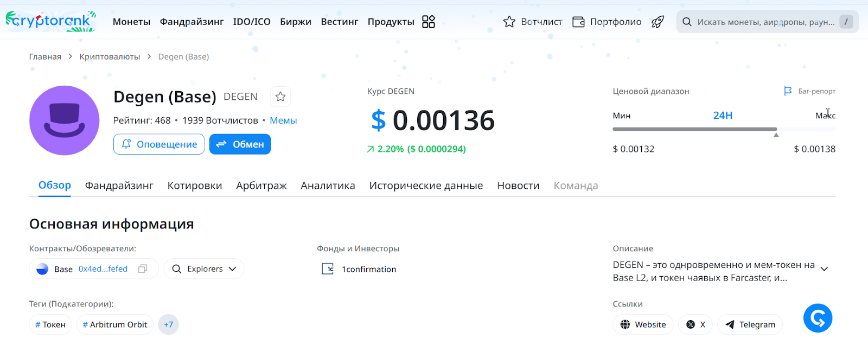Set price alert with Оповещение button
This screenshot has height=351, width=868.
click(x=159, y=144)
